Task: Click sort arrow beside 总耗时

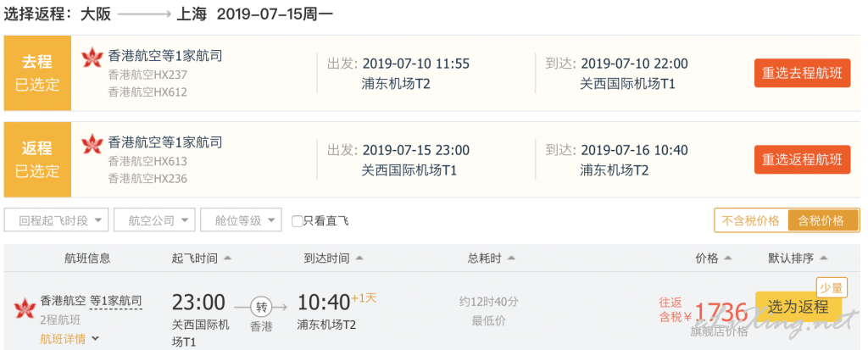Action: tap(511, 258)
